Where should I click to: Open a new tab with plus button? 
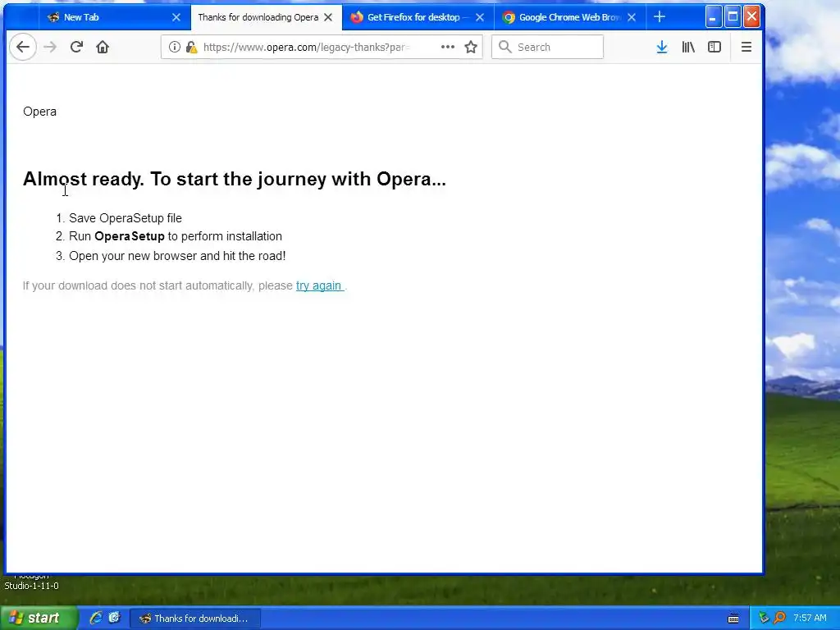tap(660, 17)
